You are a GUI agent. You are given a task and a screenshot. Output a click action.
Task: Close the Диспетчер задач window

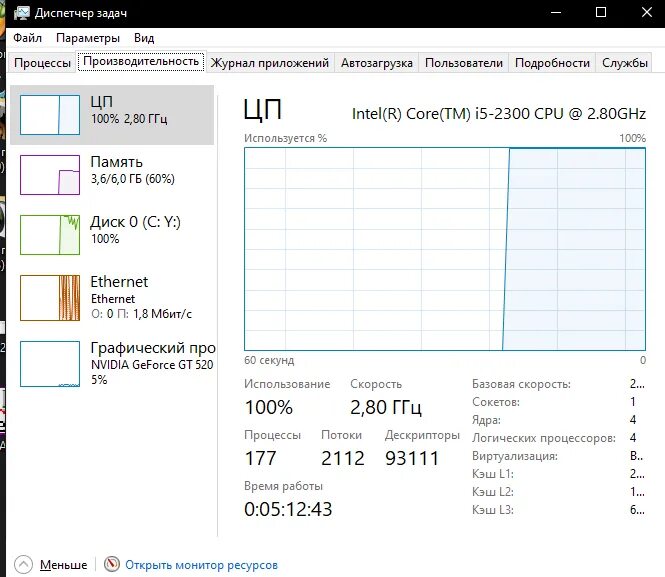pos(646,13)
